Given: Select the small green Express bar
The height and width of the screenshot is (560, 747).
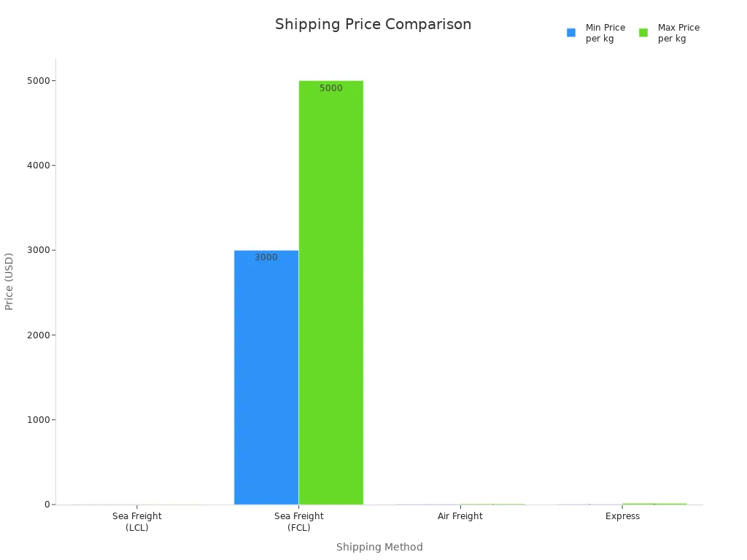Looking at the screenshot, I should tap(654, 503).
